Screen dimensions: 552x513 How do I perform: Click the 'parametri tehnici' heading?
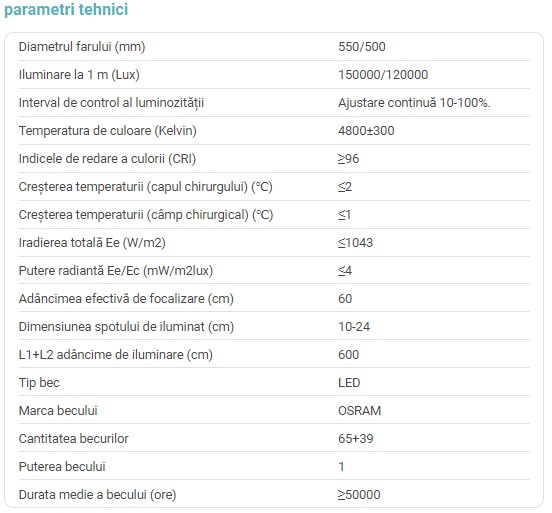(x=66, y=10)
